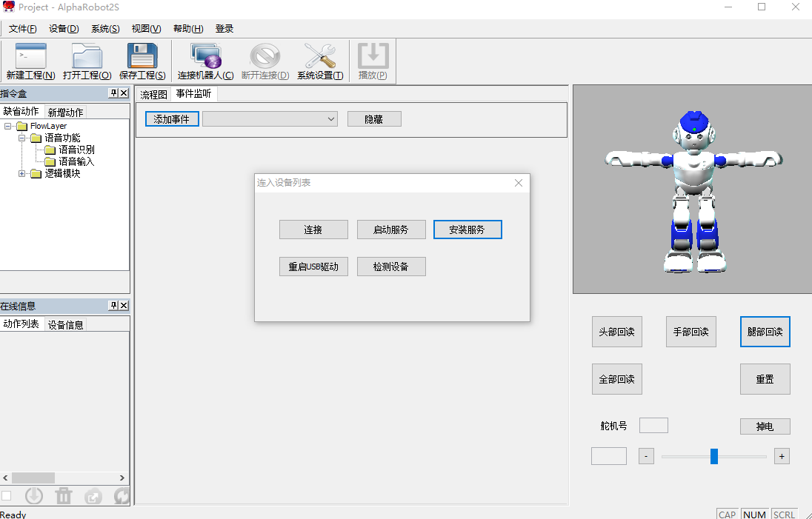
Task: Switch to the 缺省动作 tab
Action: tap(21, 111)
